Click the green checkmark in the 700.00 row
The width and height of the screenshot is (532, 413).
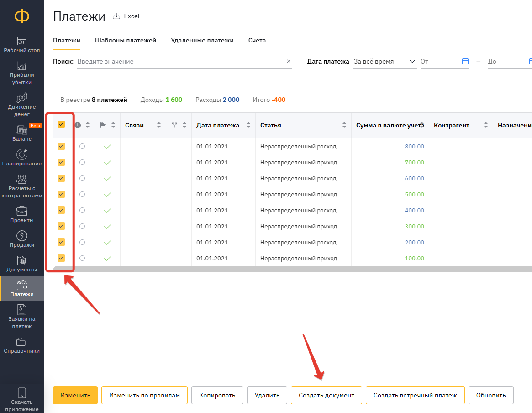click(x=108, y=163)
